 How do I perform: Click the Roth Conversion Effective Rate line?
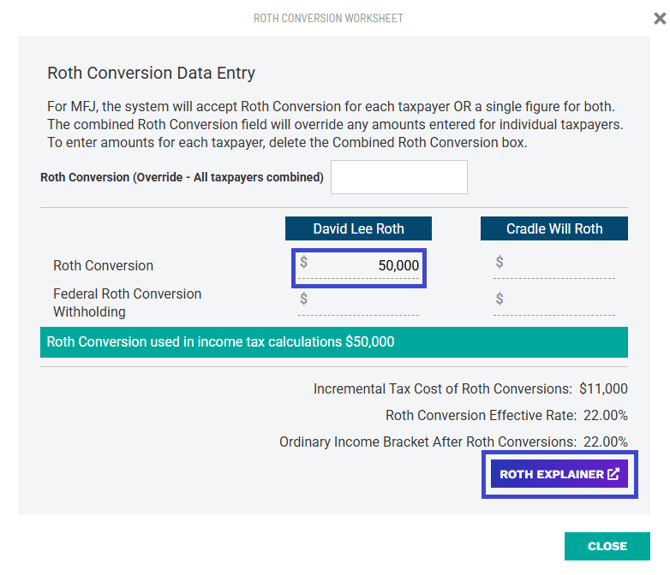click(x=506, y=415)
